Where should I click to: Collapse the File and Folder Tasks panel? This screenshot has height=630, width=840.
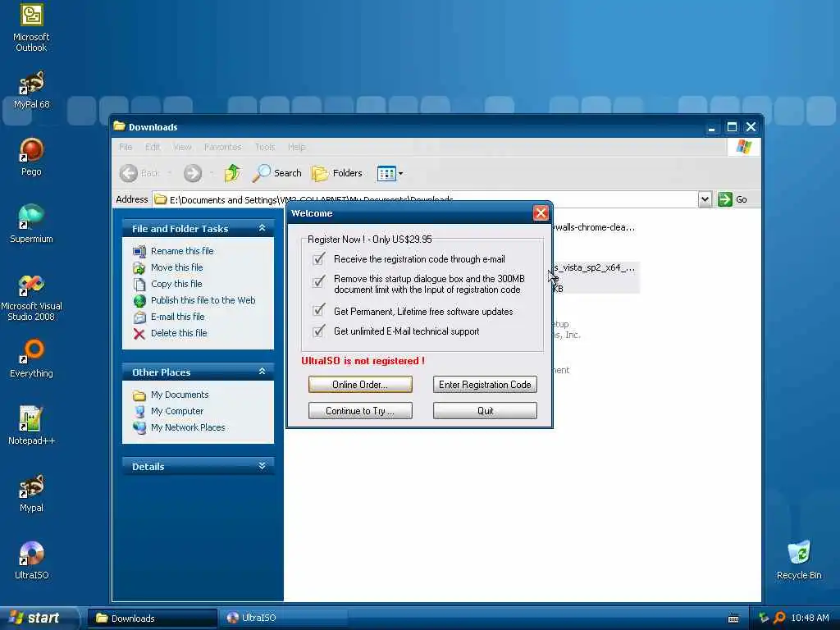pos(262,228)
